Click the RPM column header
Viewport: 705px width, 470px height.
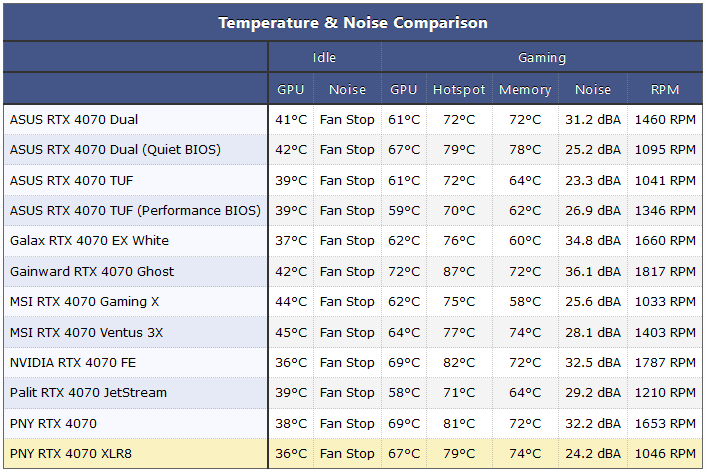pos(665,90)
